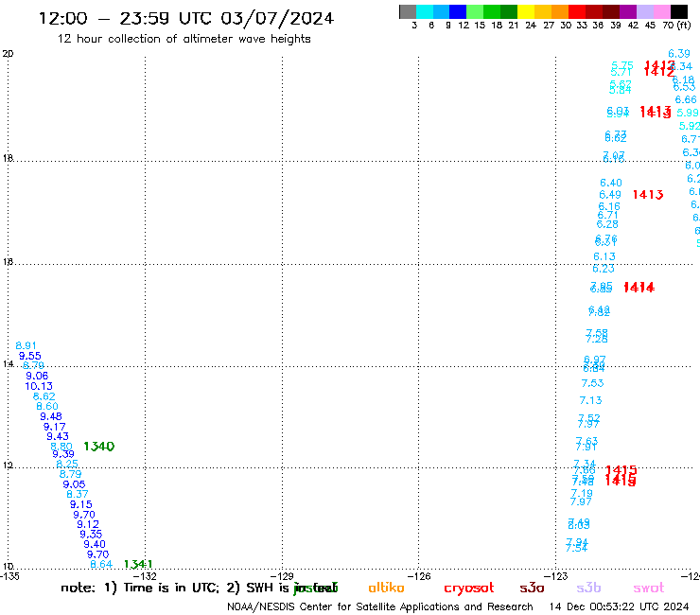The width and height of the screenshot is (700, 615).
Task: Click the wave height value '6.49'
Action: click(x=610, y=195)
